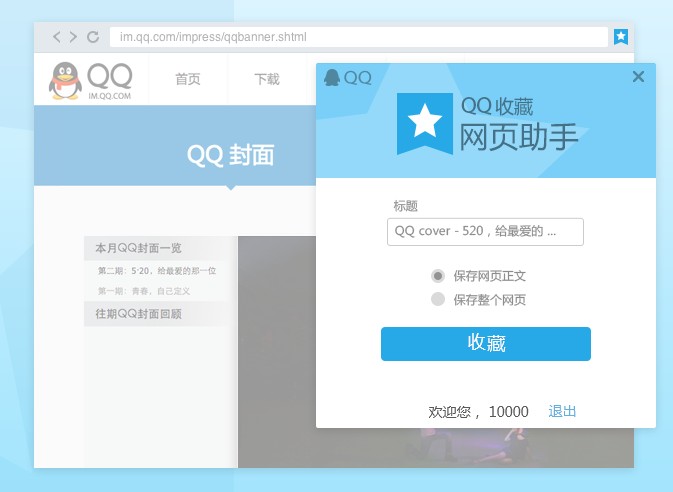Click the QQ收藏 网页助手 title text
This screenshot has height=492, width=673.
[518, 125]
